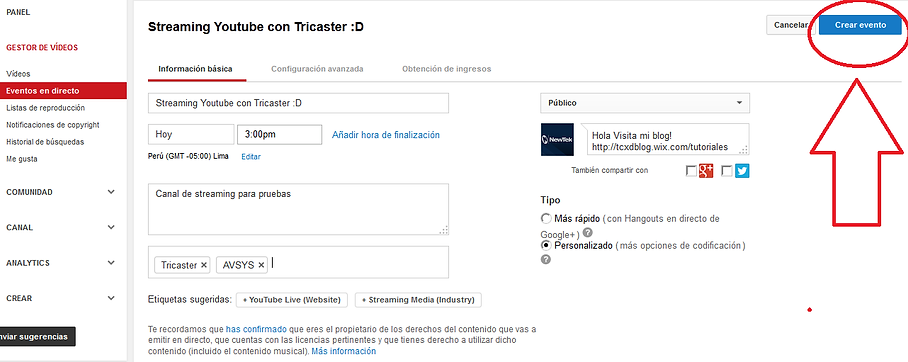Select the Personalizado radio option

pos(546,246)
